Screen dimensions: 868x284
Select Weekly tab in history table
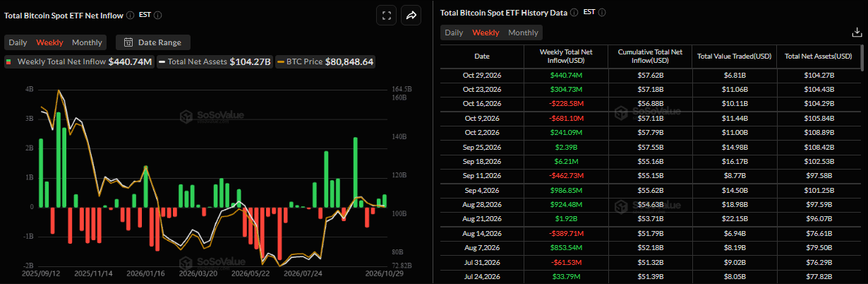[486, 32]
